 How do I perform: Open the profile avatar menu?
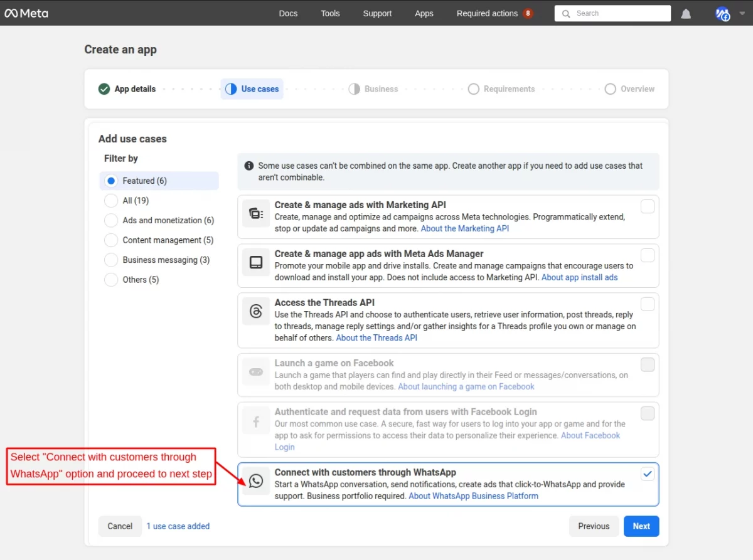(x=722, y=13)
